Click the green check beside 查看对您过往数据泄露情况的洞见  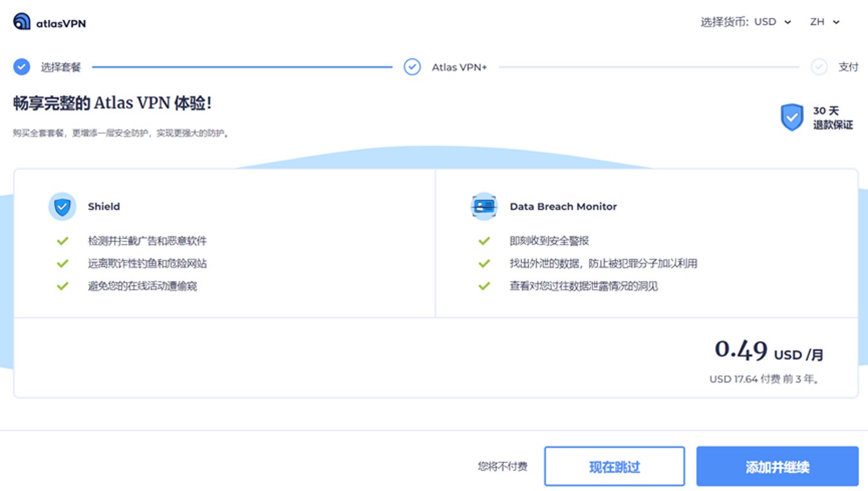pyautogui.click(x=484, y=286)
